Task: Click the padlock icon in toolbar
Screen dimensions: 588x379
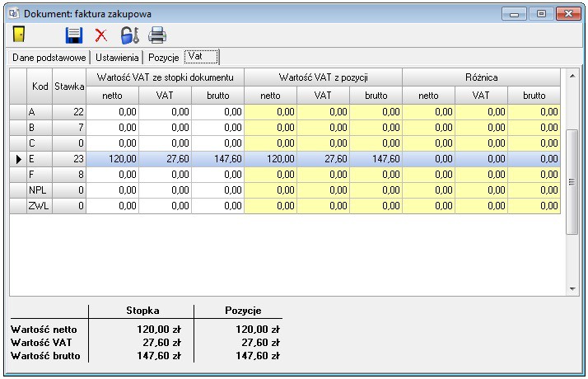Action: [x=130, y=35]
